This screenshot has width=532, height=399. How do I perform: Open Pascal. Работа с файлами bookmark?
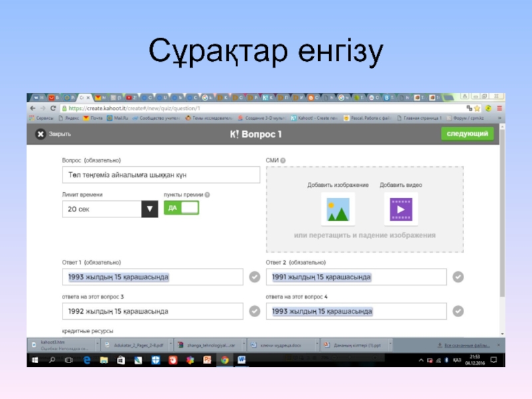point(368,118)
